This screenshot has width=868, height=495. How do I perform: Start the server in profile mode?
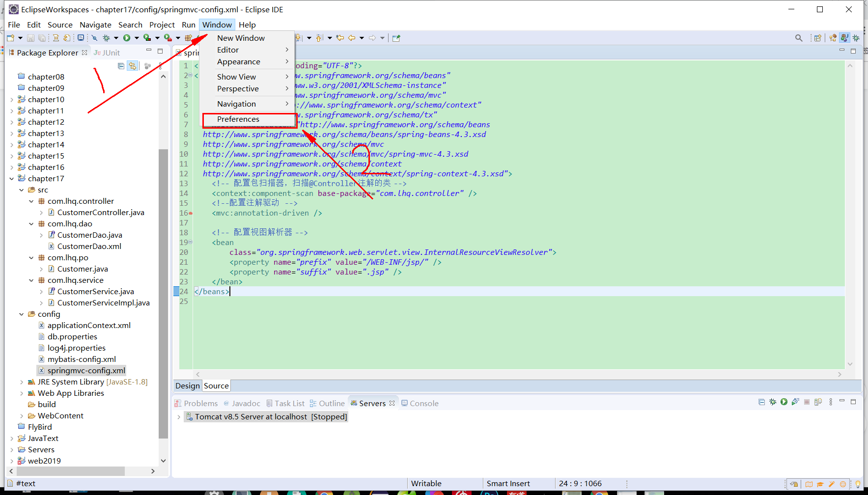pyautogui.click(x=795, y=402)
